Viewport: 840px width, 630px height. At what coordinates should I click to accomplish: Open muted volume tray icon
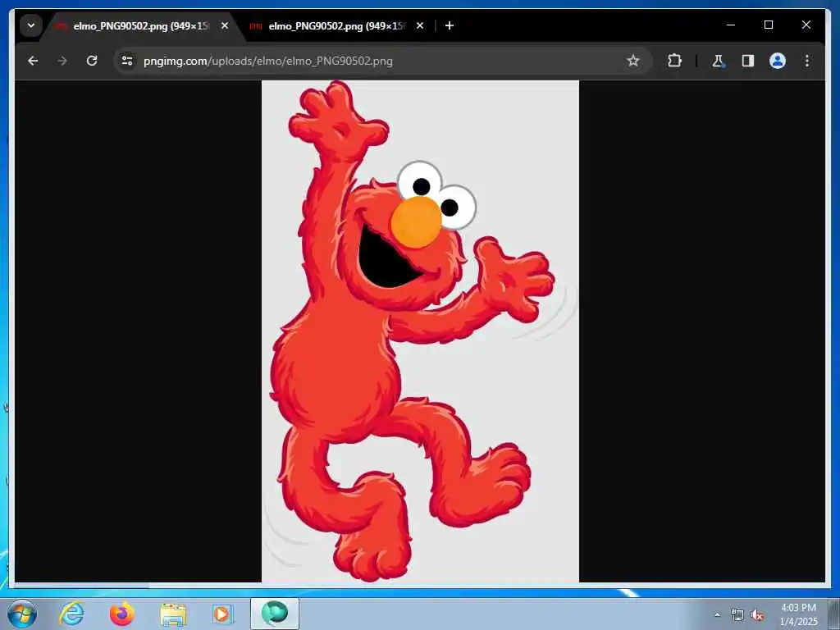pos(757,615)
